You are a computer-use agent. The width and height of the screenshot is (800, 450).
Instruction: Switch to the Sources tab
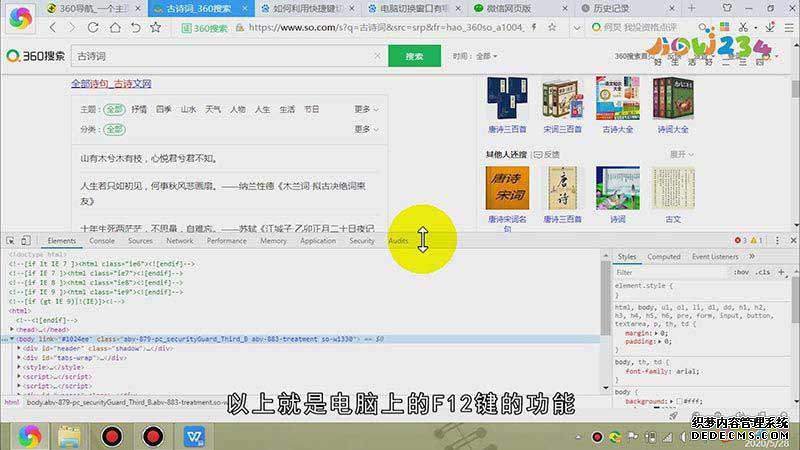[140, 240]
